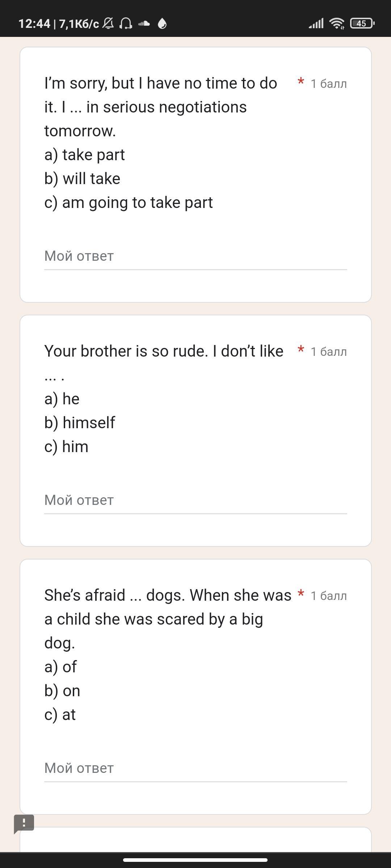Image resolution: width=391 pixels, height=868 pixels.
Task: Tap the option text "c) am going to take part"
Action: click(129, 203)
